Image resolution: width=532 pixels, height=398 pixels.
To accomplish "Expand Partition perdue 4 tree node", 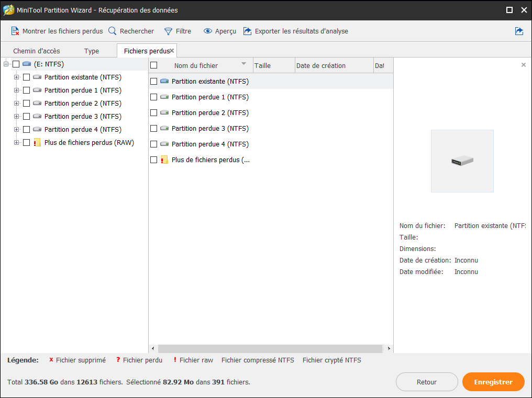I will pyautogui.click(x=16, y=130).
